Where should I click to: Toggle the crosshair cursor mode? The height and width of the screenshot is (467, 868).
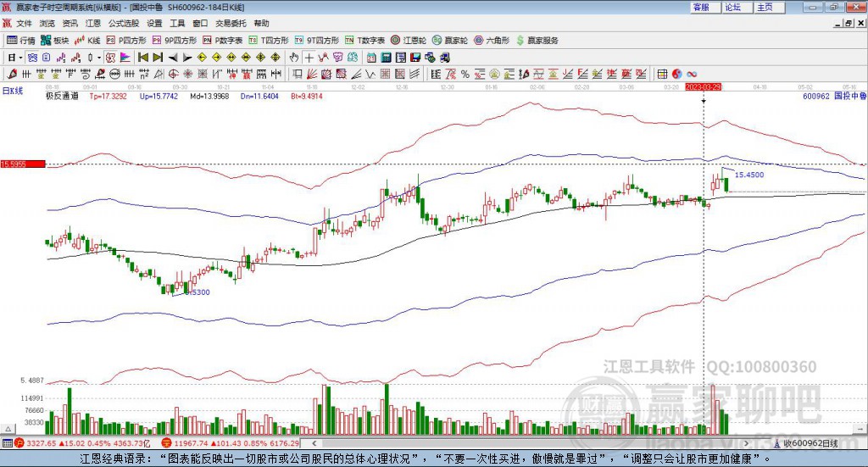pyautogui.click(x=309, y=58)
